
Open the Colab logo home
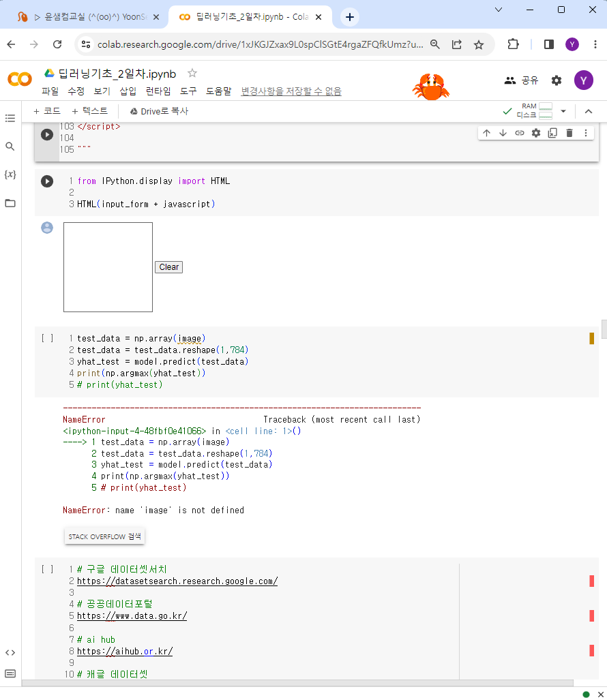point(20,80)
